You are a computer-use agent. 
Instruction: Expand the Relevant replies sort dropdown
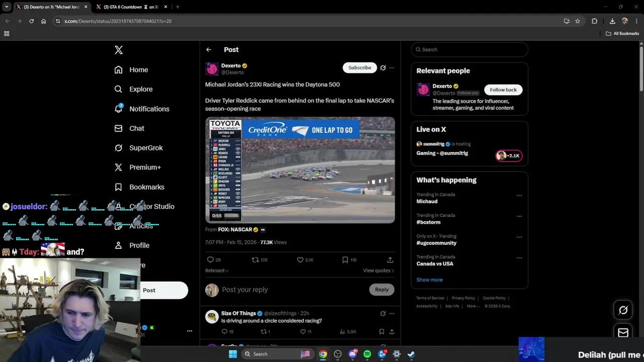click(217, 270)
